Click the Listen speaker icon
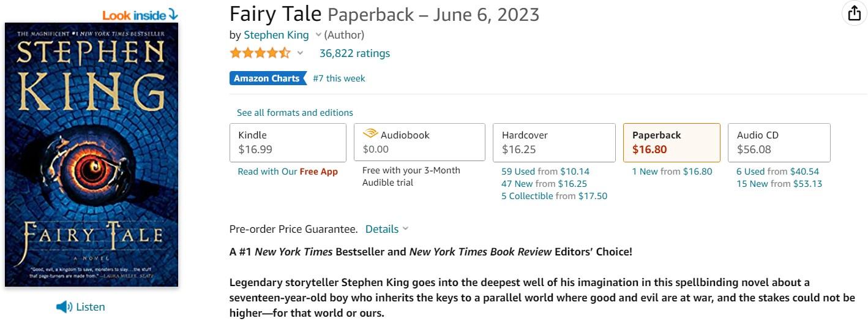This screenshot has width=868, height=321. (x=64, y=307)
